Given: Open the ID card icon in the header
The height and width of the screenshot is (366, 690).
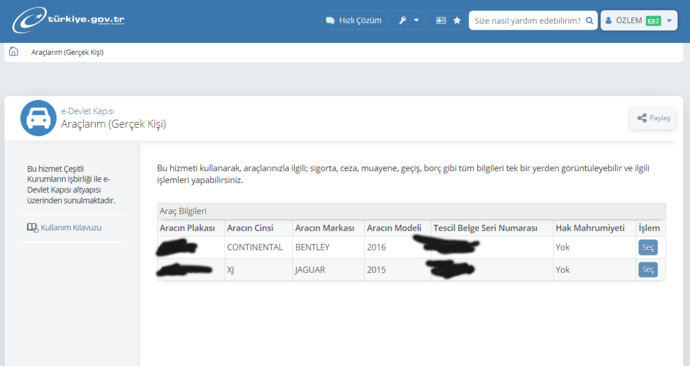Looking at the screenshot, I should click(x=440, y=20).
